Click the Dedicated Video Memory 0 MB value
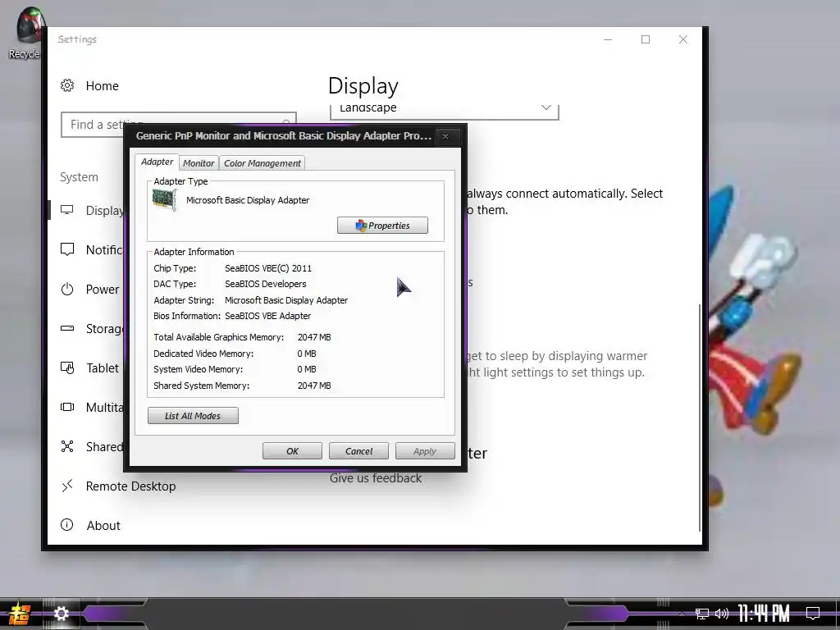 tap(307, 354)
